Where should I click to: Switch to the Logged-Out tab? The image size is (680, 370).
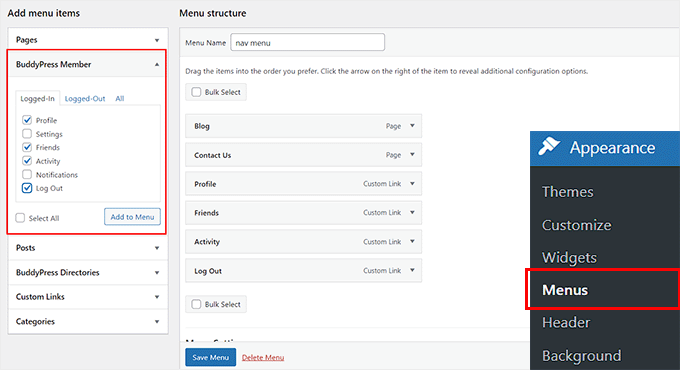pyautogui.click(x=85, y=98)
